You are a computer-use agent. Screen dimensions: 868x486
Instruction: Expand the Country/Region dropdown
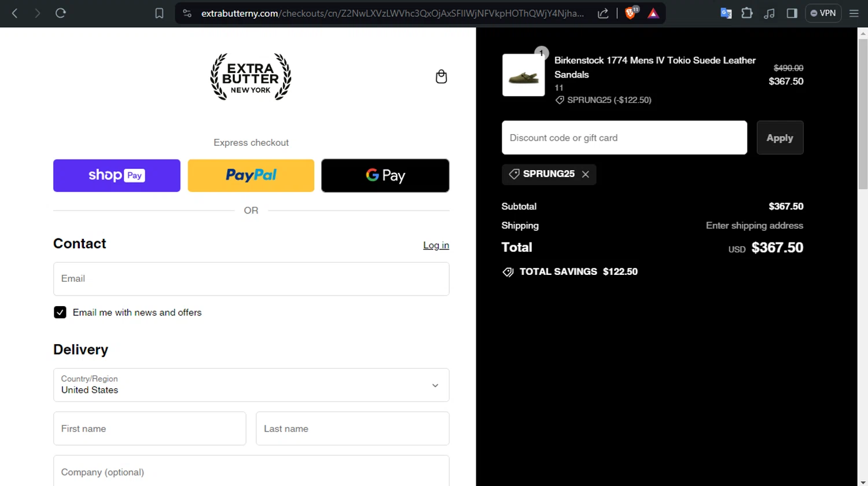tap(251, 385)
